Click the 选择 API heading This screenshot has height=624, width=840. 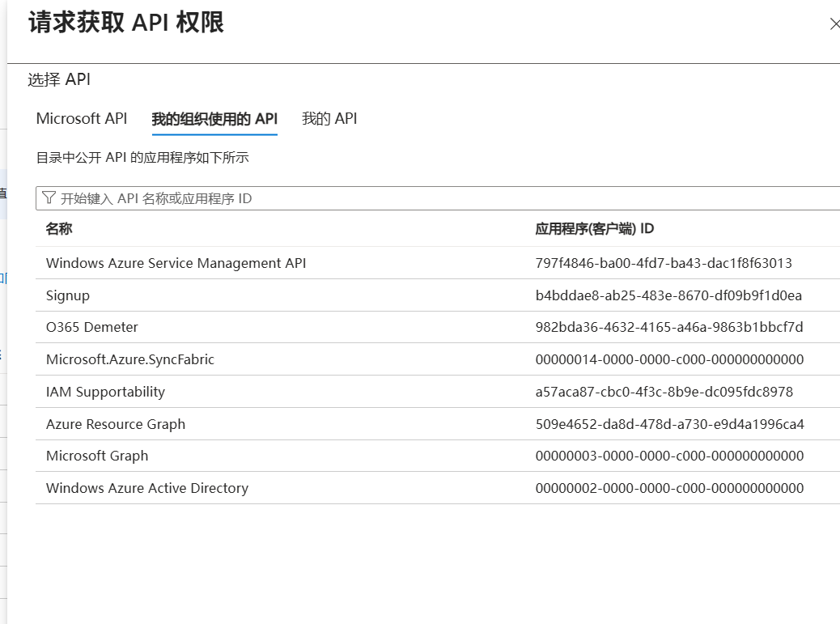(59, 80)
